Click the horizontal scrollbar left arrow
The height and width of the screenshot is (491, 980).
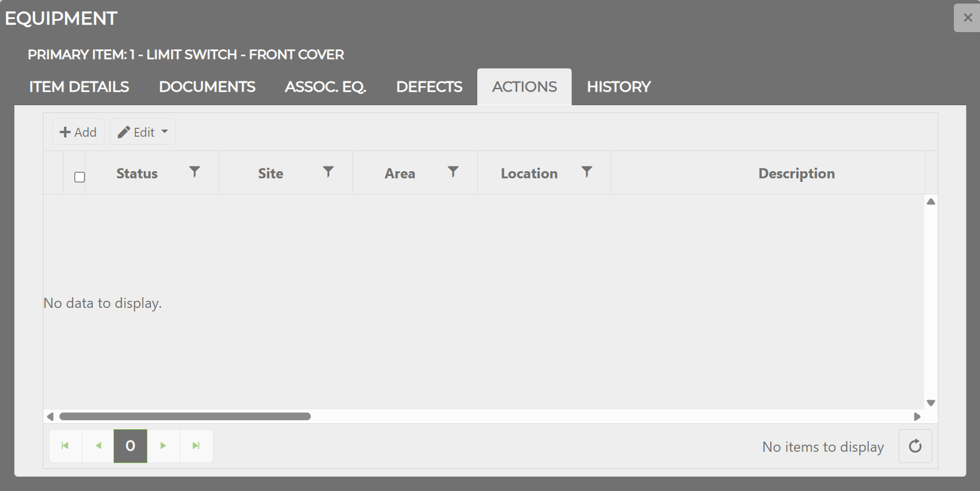[51, 416]
